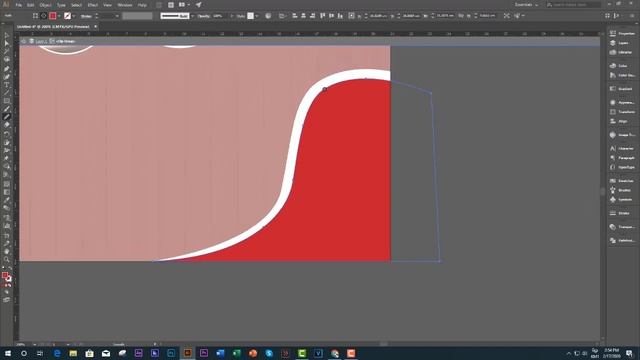This screenshot has height=360, width=640.
Task: Open the Arrange Documents dropdown
Action: [x=184, y=5]
